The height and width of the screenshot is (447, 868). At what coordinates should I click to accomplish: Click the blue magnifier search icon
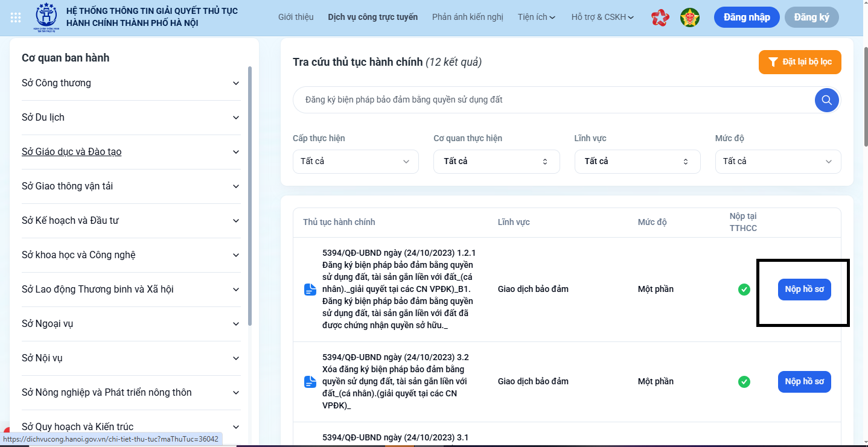click(x=826, y=100)
